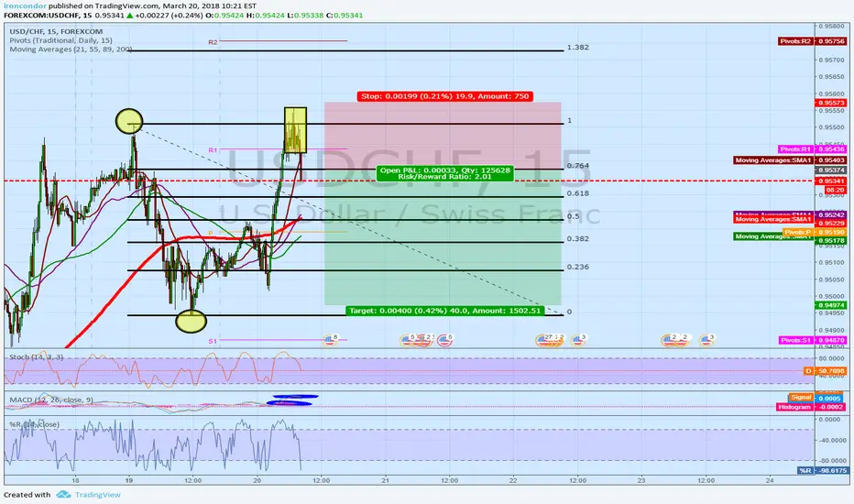Click the Stoch (14, 3, 3) indicator title

point(36,356)
